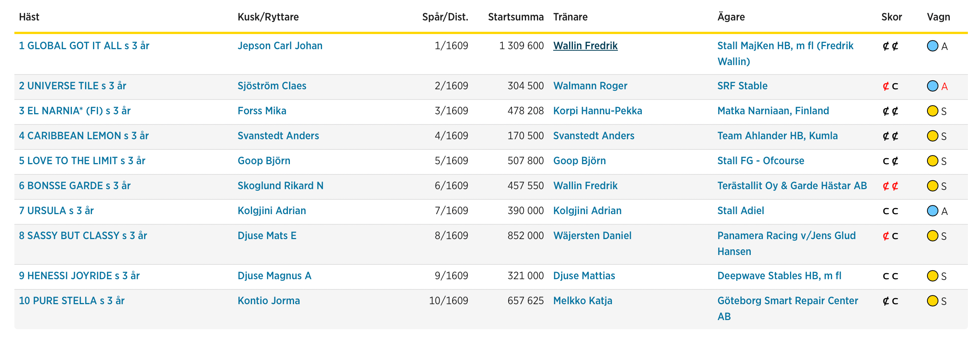This screenshot has height=342, width=980.
Task: Open owner SRF Stable page
Action: pyautogui.click(x=742, y=86)
